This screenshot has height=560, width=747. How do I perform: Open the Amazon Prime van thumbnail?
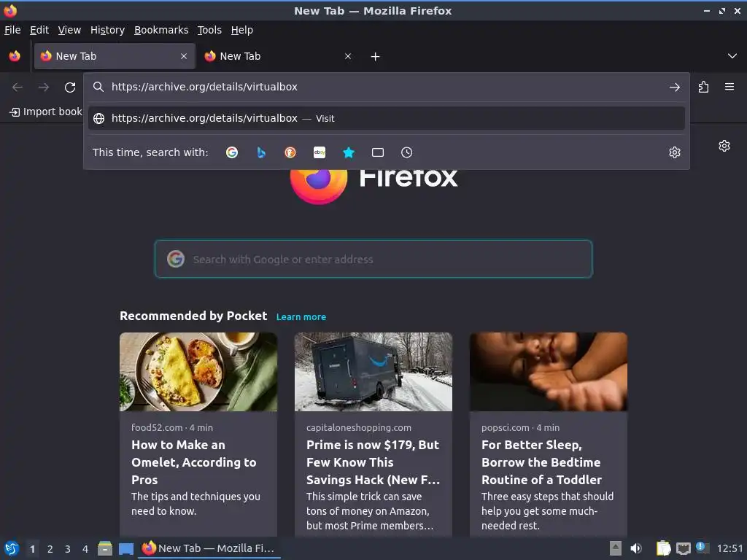click(x=373, y=372)
